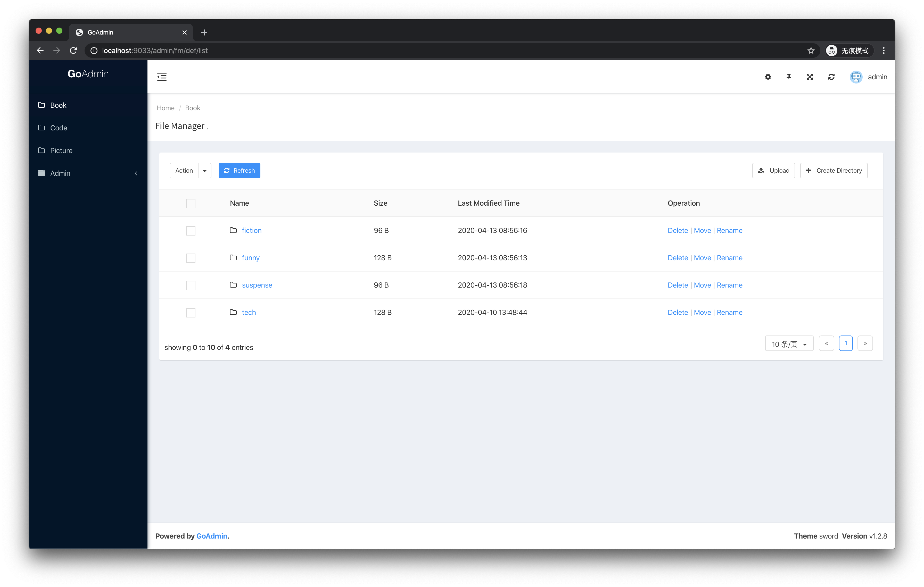924x587 pixels.
Task: Click the pin icon in top bar
Action: [x=789, y=77]
